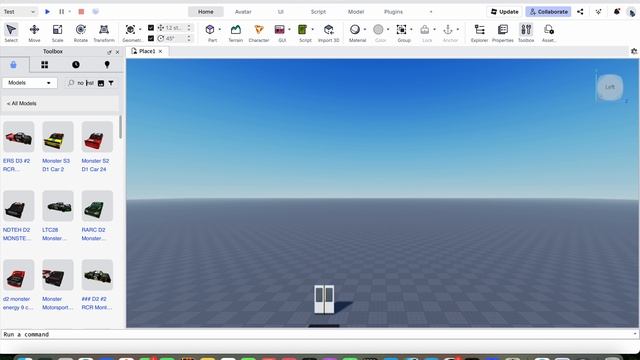
Task: Click the Update button
Action: (x=504, y=12)
